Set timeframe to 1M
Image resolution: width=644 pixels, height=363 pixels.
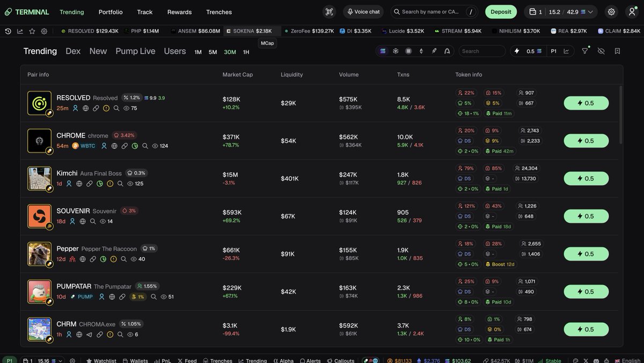(x=198, y=52)
